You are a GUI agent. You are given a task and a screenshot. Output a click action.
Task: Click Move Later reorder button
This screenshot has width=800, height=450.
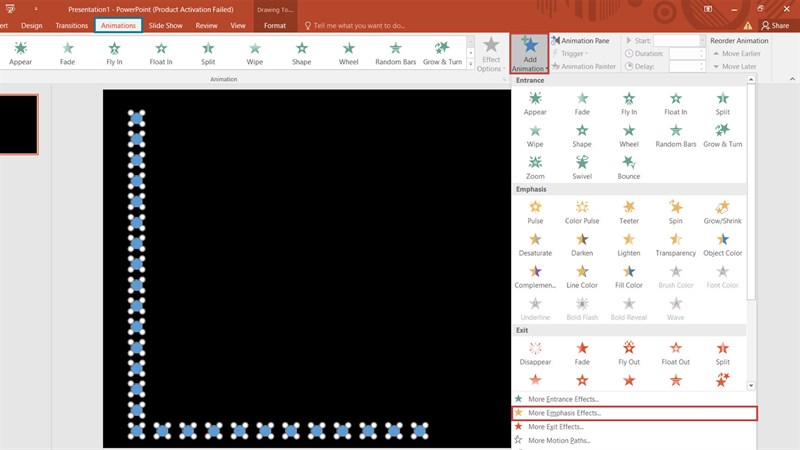click(x=735, y=66)
